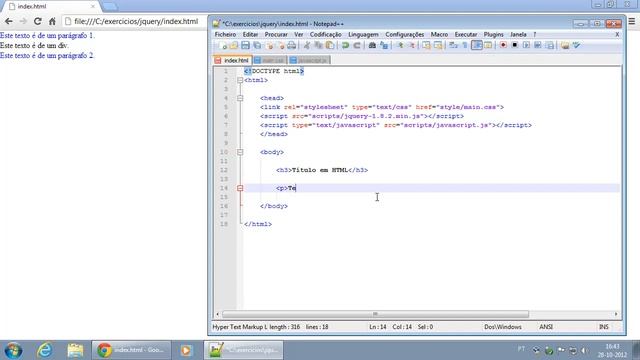Click the right arrow of horizontal scrollbar
Screen dimensions: 640x360
[x=616, y=314]
